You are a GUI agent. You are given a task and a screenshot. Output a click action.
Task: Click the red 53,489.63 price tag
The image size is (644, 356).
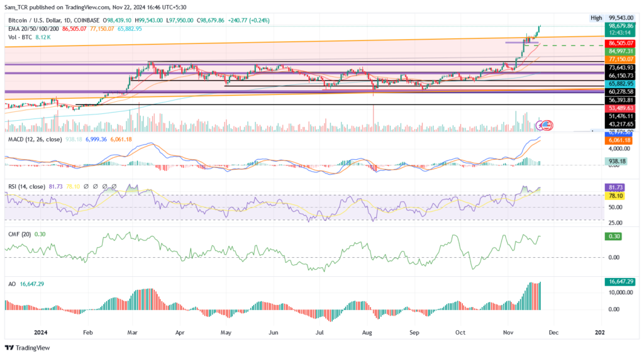click(621, 108)
